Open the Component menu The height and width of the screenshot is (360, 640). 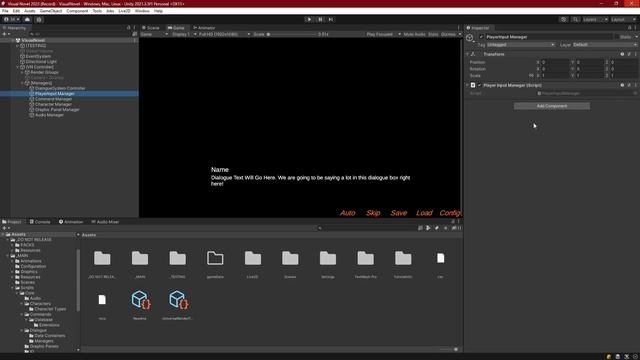point(77,11)
